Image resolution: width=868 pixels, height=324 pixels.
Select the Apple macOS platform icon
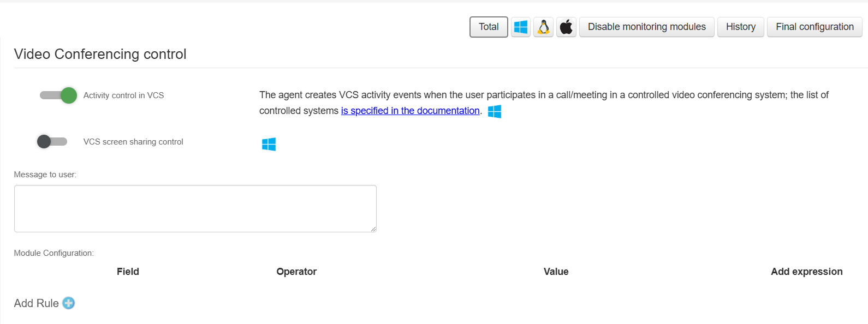tap(567, 27)
